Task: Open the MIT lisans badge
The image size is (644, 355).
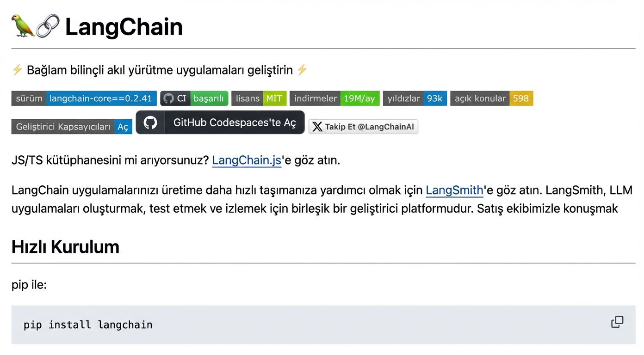Action: coord(259,98)
